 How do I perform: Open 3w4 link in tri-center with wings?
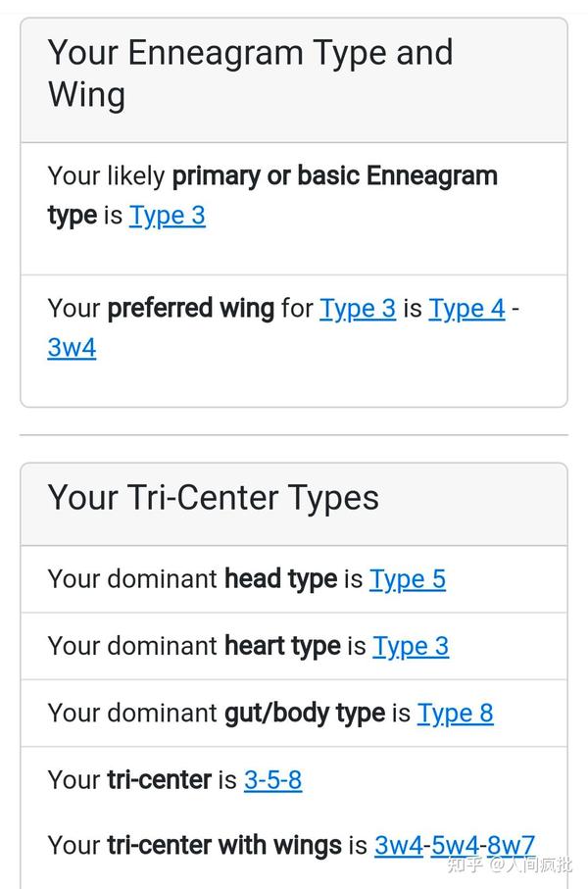coord(399,844)
